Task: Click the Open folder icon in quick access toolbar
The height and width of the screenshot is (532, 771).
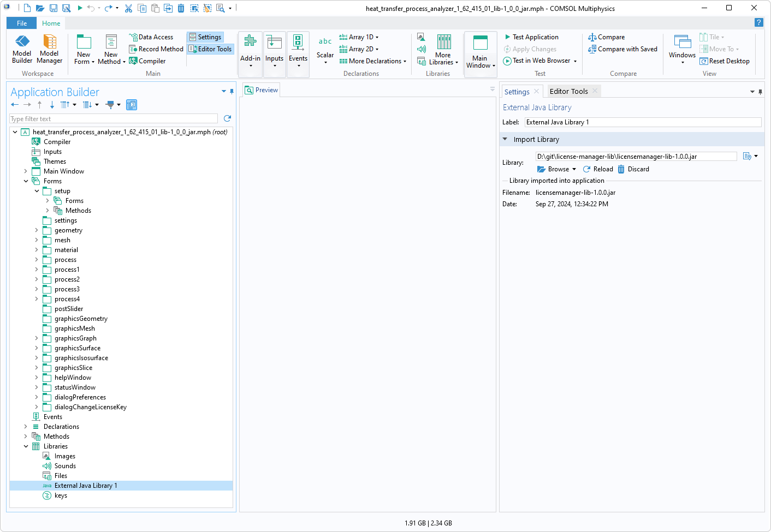Action: click(x=40, y=8)
